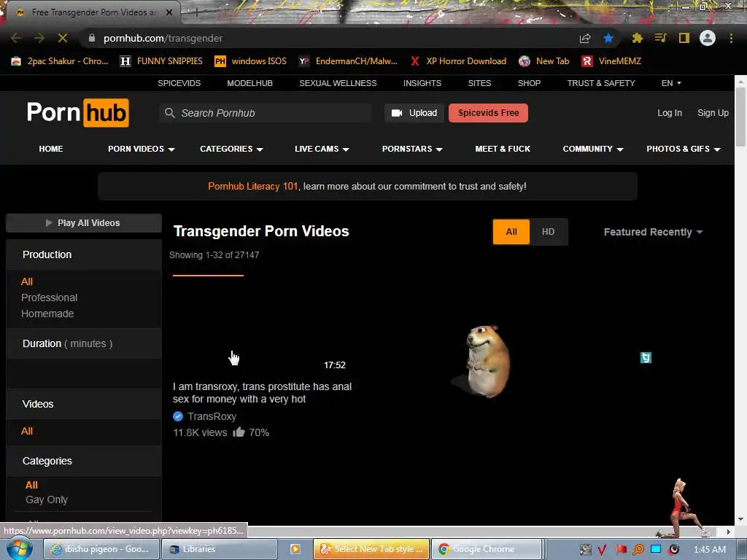Open the 2pac Shakur bookmark

pyautogui.click(x=60, y=61)
